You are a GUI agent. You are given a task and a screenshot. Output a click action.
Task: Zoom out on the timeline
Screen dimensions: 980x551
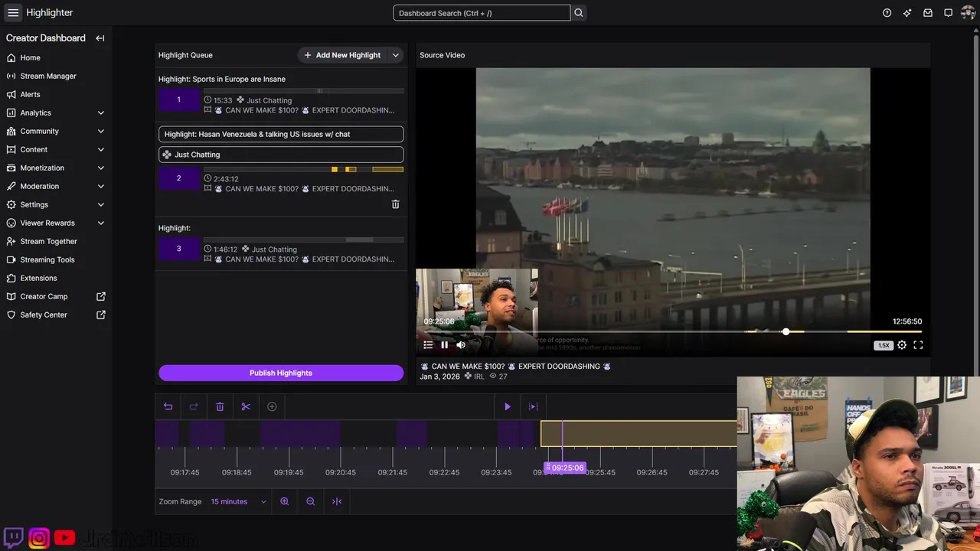(x=311, y=501)
